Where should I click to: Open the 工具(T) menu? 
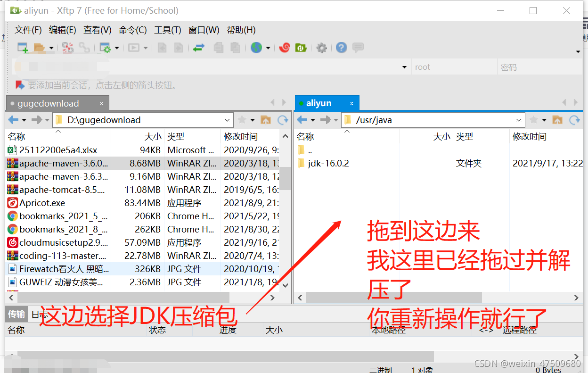tap(168, 30)
